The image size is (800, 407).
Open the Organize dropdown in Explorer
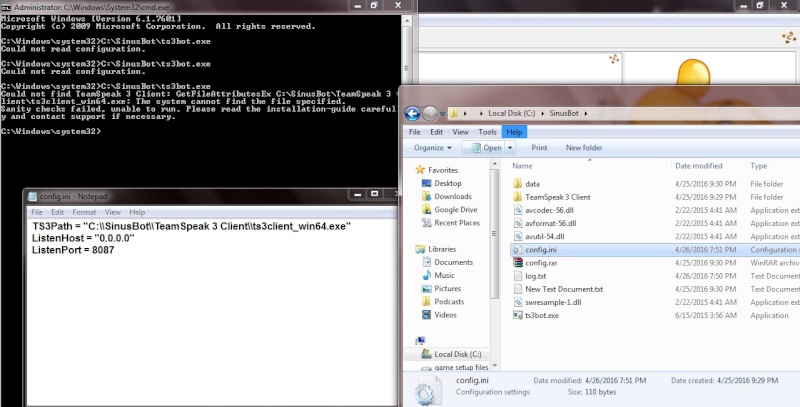coord(433,148)
